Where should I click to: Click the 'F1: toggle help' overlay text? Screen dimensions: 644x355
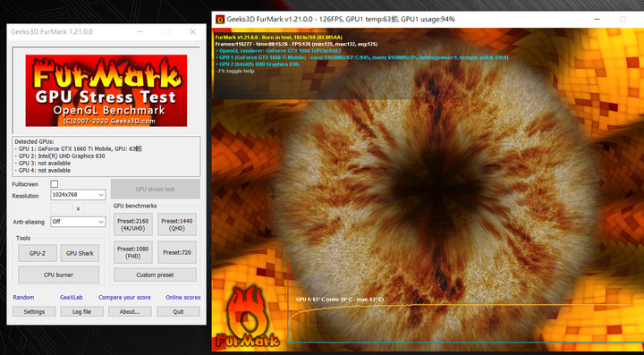(x=235, y=71)
